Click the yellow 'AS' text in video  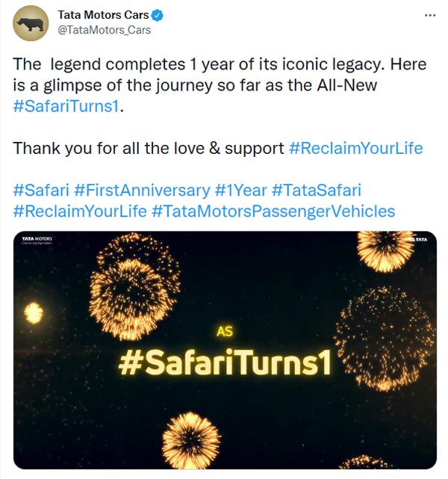point(224,332)
